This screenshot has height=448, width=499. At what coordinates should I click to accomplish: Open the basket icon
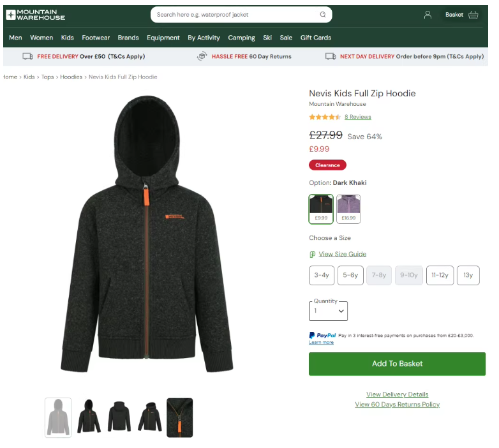[x=473, y=15]
